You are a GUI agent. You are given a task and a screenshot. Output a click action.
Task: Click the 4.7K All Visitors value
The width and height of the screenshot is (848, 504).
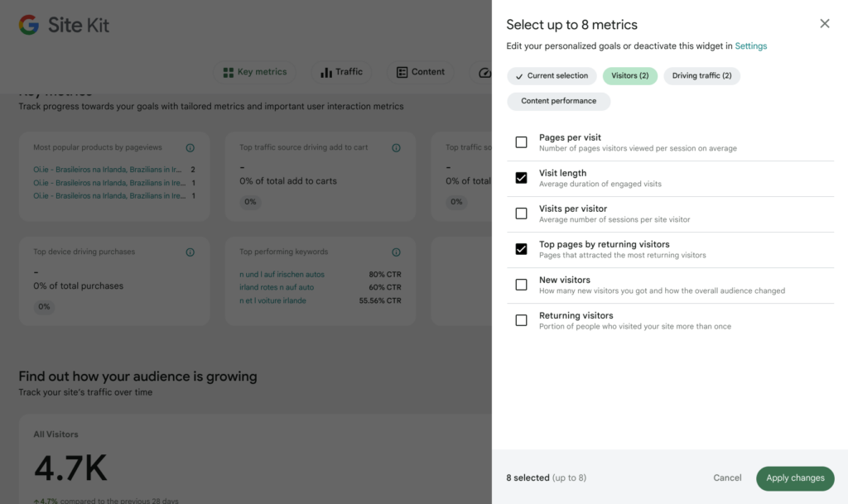pyautogui.click(x=71, y=468)
